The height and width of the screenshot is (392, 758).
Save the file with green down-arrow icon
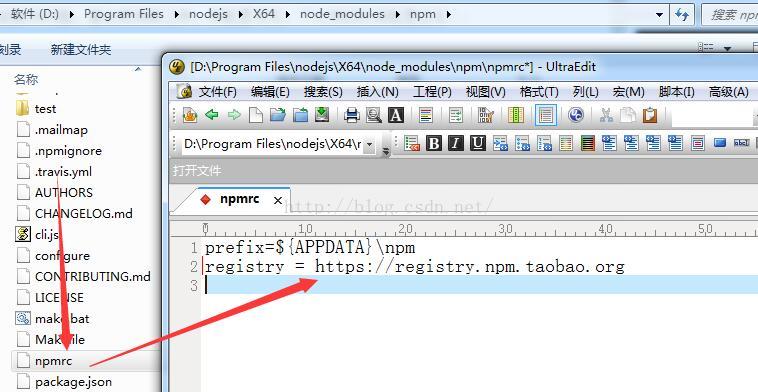(322, 115)
